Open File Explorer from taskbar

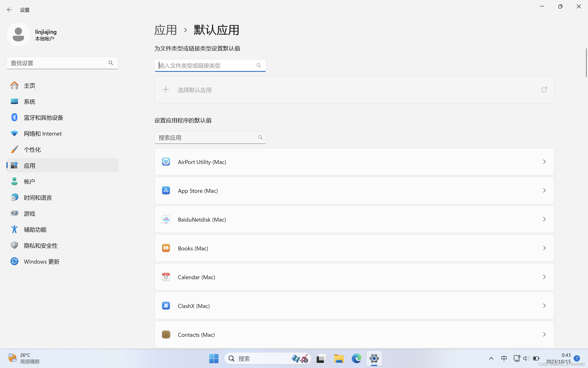pos(339,359)
